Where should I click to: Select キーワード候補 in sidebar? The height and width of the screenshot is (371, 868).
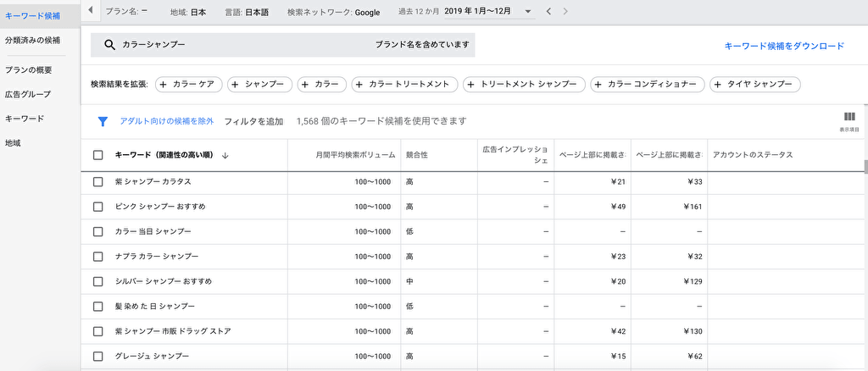tap(33, 15)
